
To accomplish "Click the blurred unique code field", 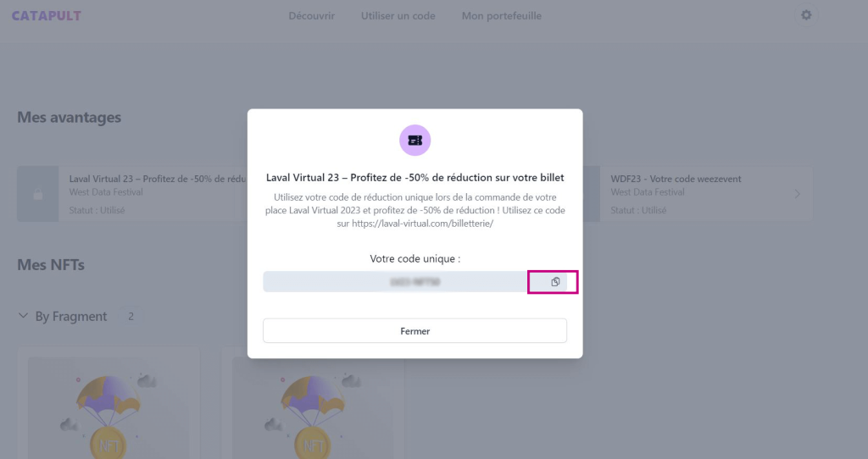I will point(395,282).
